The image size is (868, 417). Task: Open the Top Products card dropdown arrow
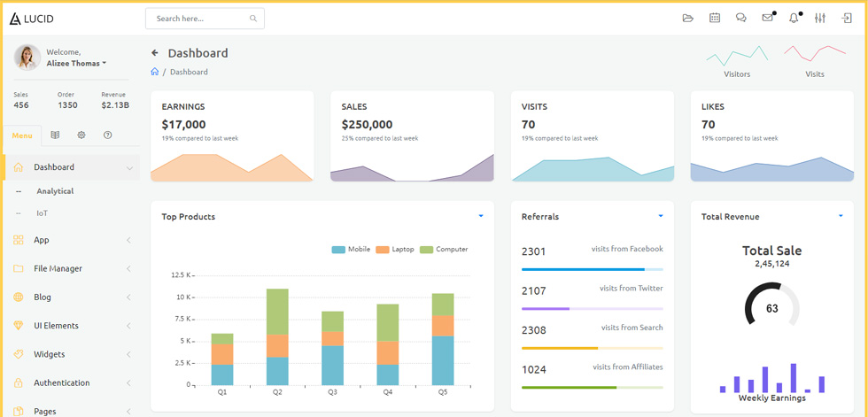click(x=481, y=216)
